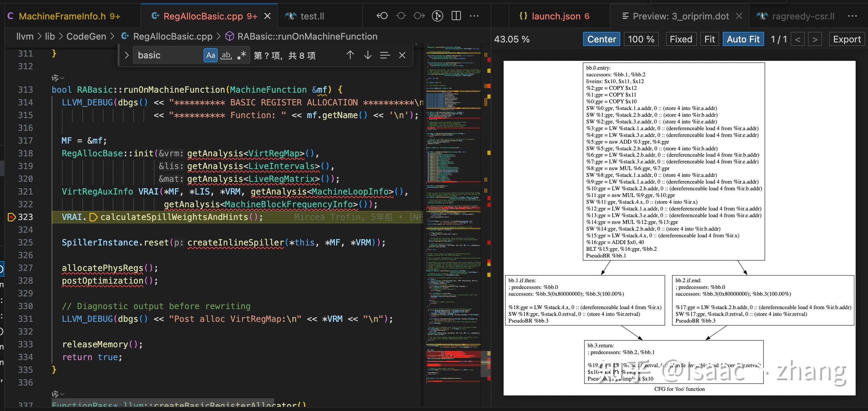868x411 pixels.
Task: Jump to next search match arrow
Action: pyautogui.click(x=368, y=55)
